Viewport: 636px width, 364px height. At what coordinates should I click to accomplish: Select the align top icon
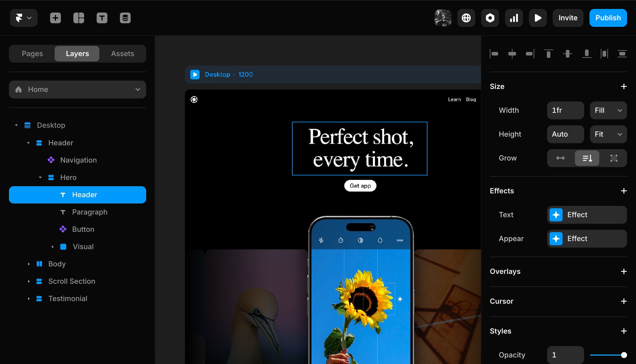coord(548,54)
